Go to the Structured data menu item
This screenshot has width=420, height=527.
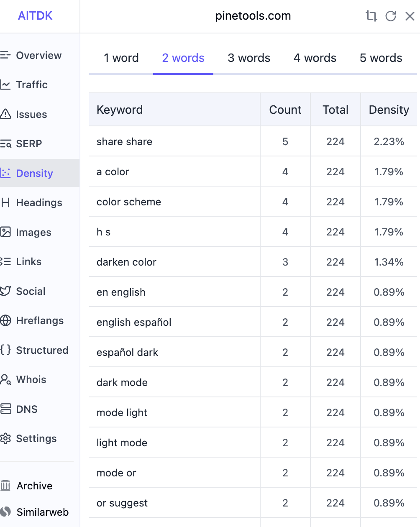tap(42, 350)
